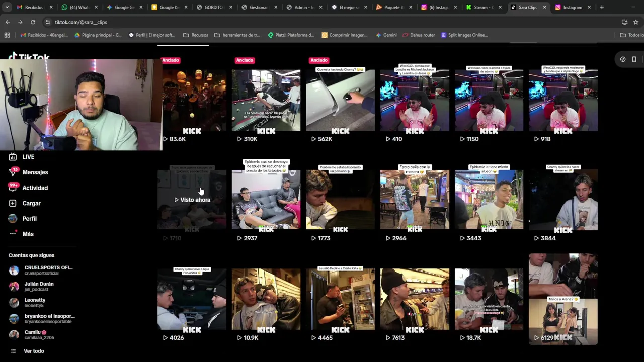Open the video marked Visto ahora
This screenshot has width=644, height=362.
click(192, 200)
